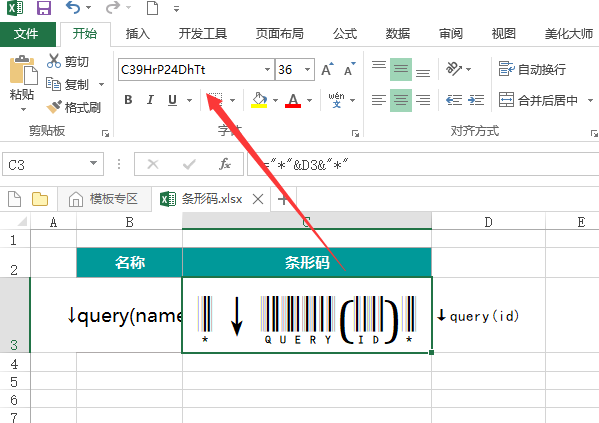Increase indent icon
This screenshot has width=599, height=423.
[x=476, y=100]
